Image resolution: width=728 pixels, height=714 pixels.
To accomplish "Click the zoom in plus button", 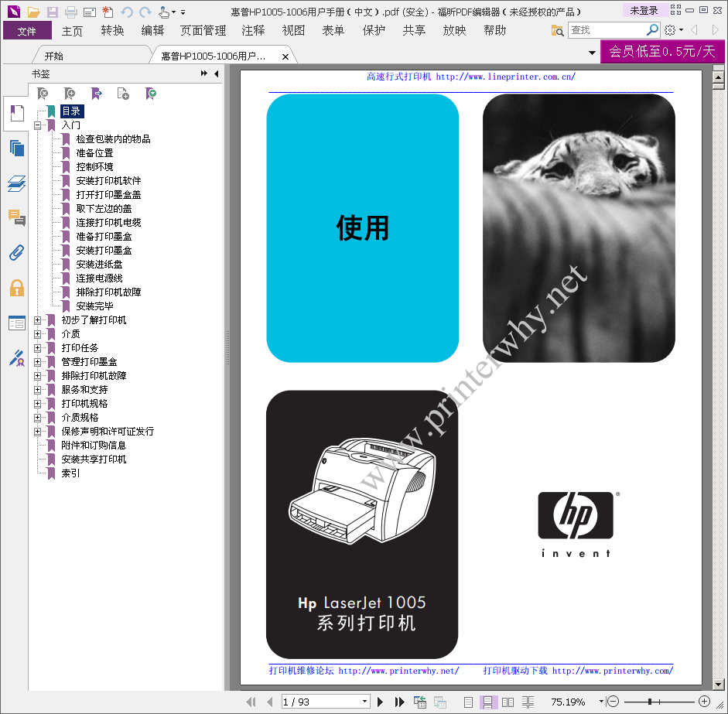I will [x=704, y=702].
